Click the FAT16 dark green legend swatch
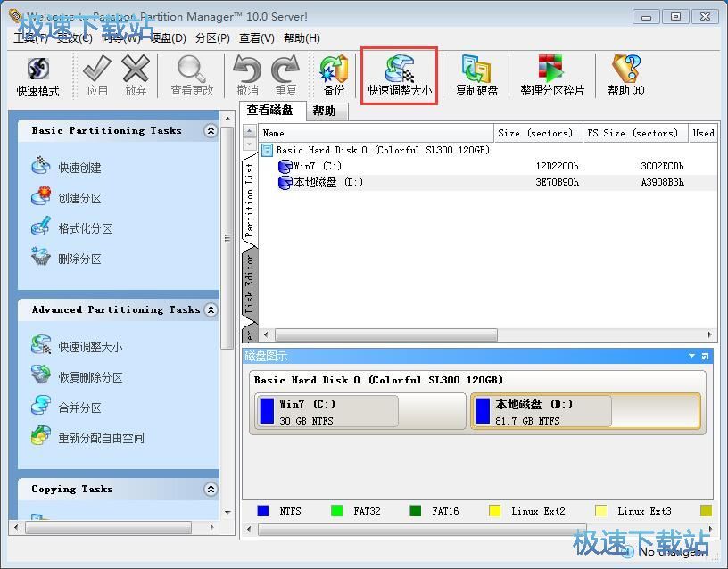This screenshot has width=728, height=569. (x=416, y=511)
